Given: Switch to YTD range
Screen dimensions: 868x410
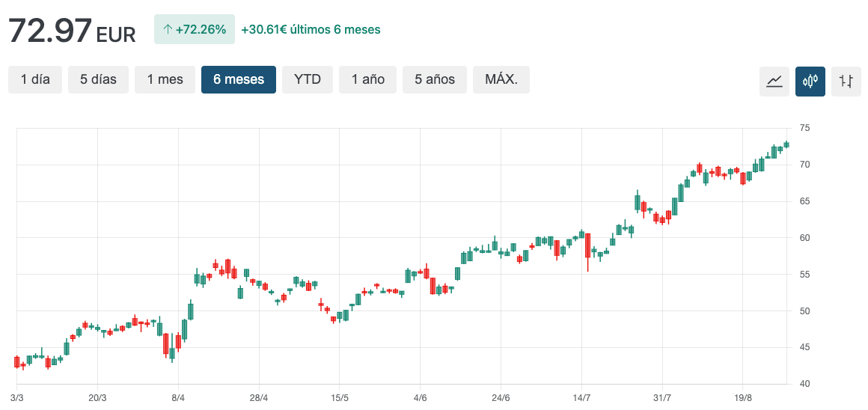Looking at the screenshot, I should point(308,79).
